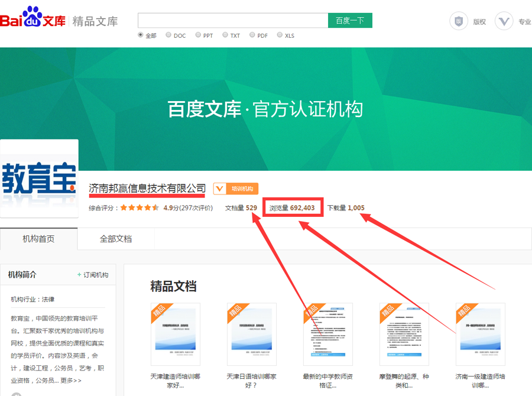Click the 精品文档 section heading
The image size is (532, 396).
click(173, 286)
